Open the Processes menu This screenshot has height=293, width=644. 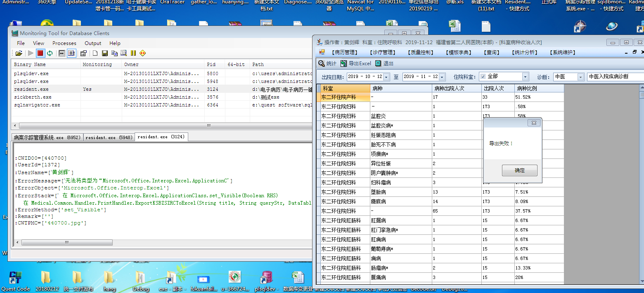click(x=64, y=43)
